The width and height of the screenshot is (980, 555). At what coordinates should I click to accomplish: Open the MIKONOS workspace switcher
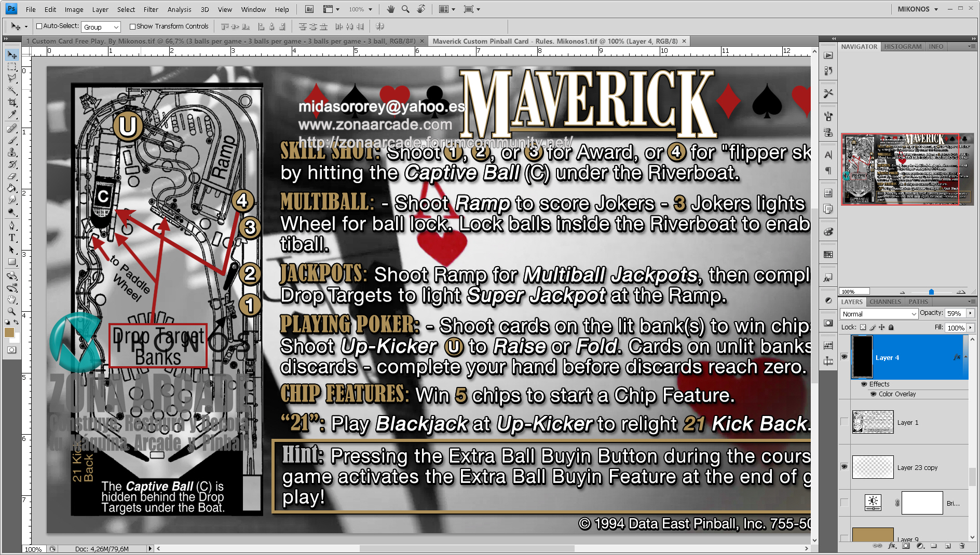[x=918, y=9]
